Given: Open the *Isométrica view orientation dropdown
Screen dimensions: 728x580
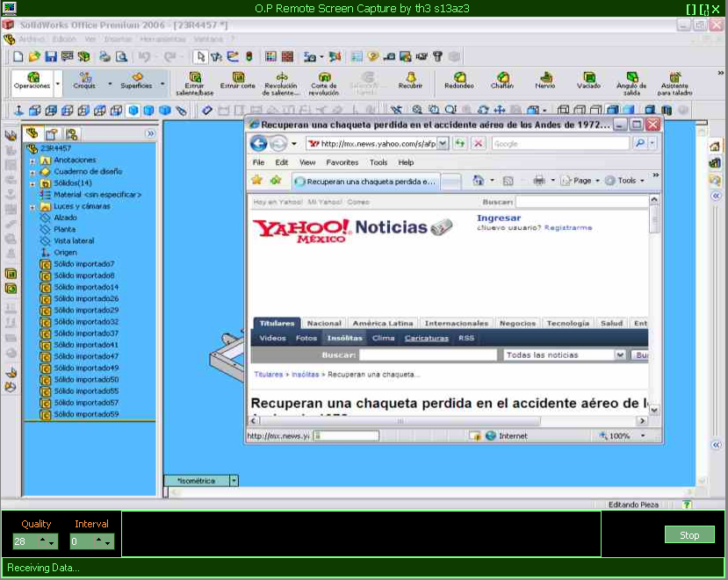Looking at the screenshot, I should point(234,481).
